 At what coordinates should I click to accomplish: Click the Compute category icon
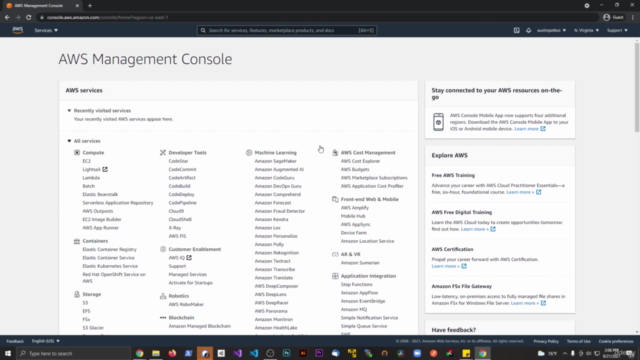tap(77, 152)
